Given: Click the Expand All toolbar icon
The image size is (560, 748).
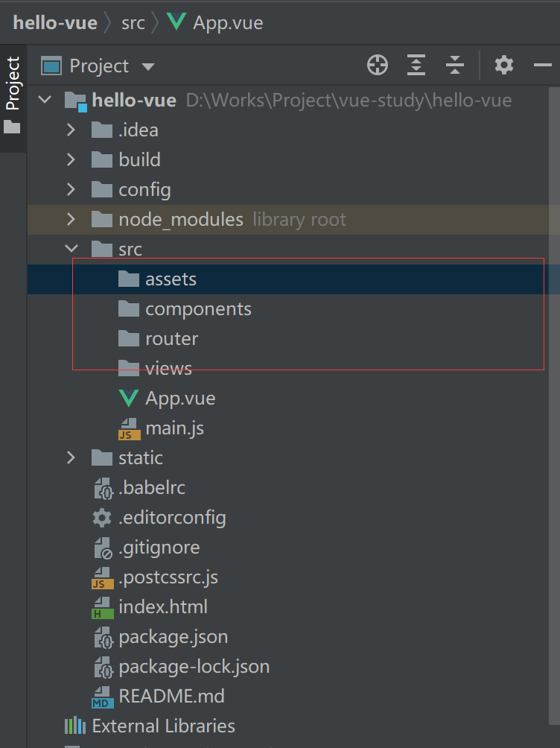Looking at the screenshot, I should [416, 66].
